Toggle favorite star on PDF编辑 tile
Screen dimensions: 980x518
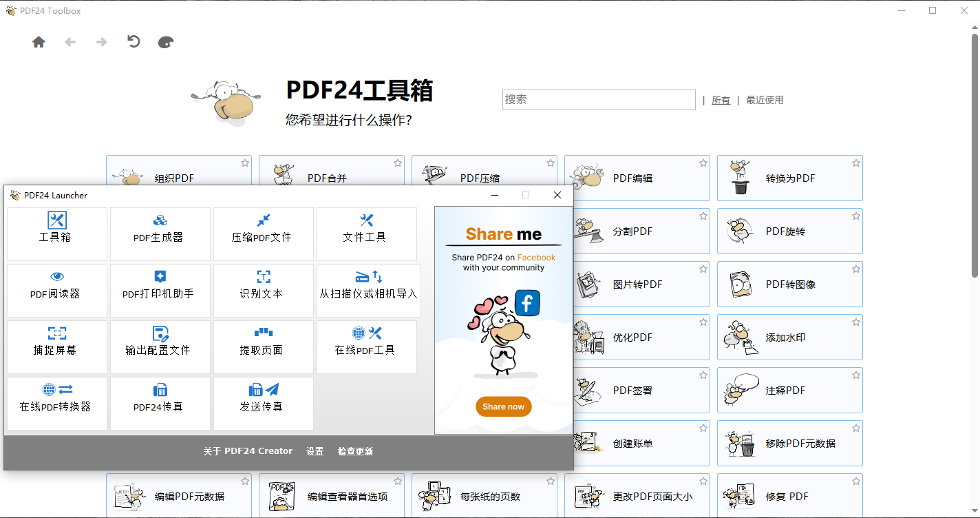tap(703, 163)
